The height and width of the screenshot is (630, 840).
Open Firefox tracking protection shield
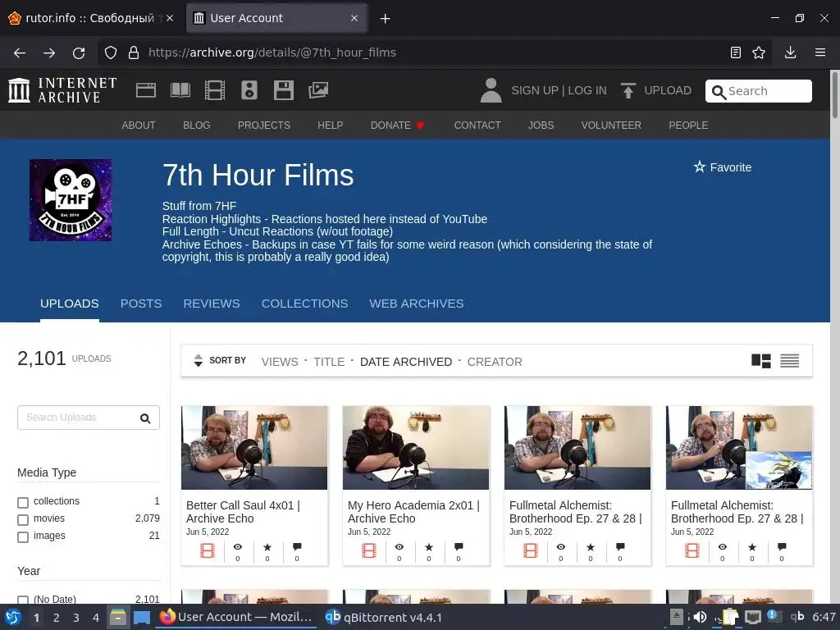pyautogui.click(x=111, y=52)
